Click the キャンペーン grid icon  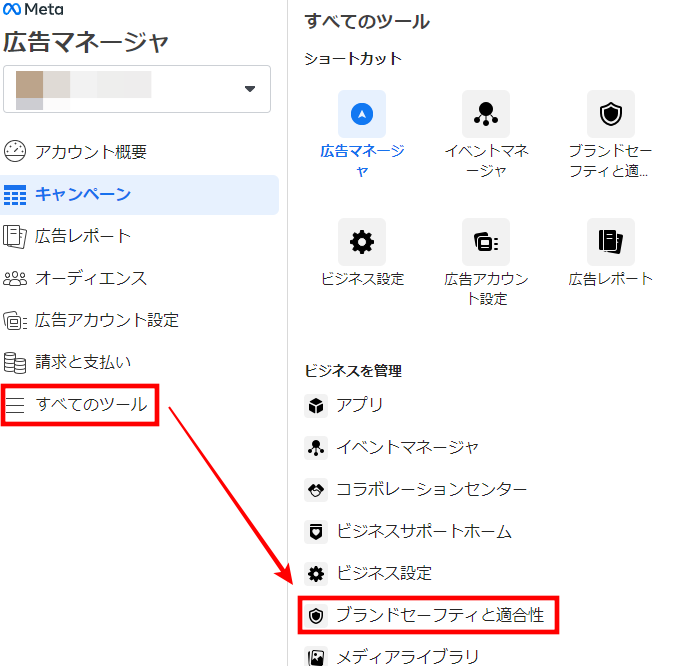(x=15, y=194)
